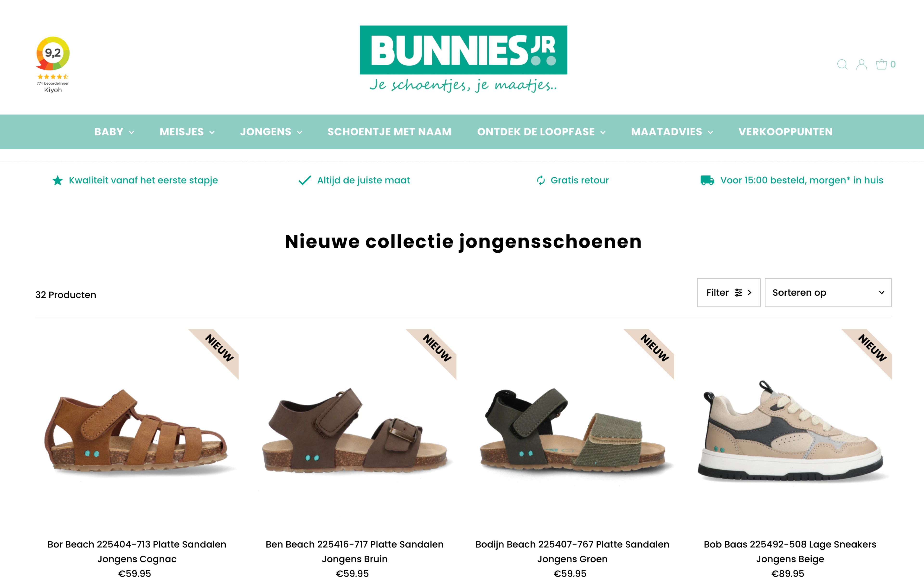Click the star icon beside Kwaliteit
924x577 pixels.
58,180
